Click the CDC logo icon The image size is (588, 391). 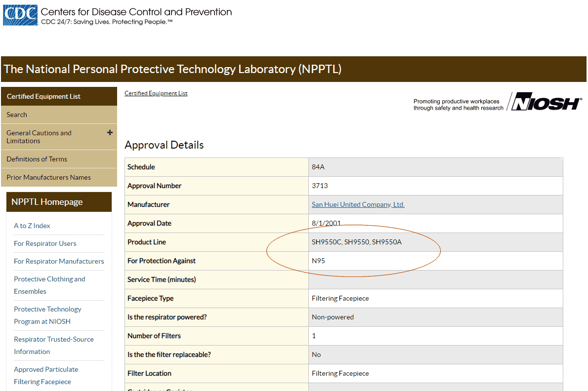(x=20, y=15)
